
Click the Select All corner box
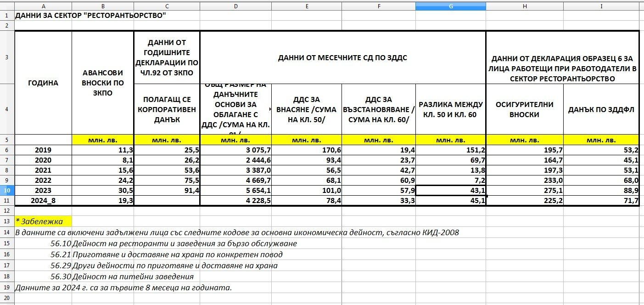7,6
